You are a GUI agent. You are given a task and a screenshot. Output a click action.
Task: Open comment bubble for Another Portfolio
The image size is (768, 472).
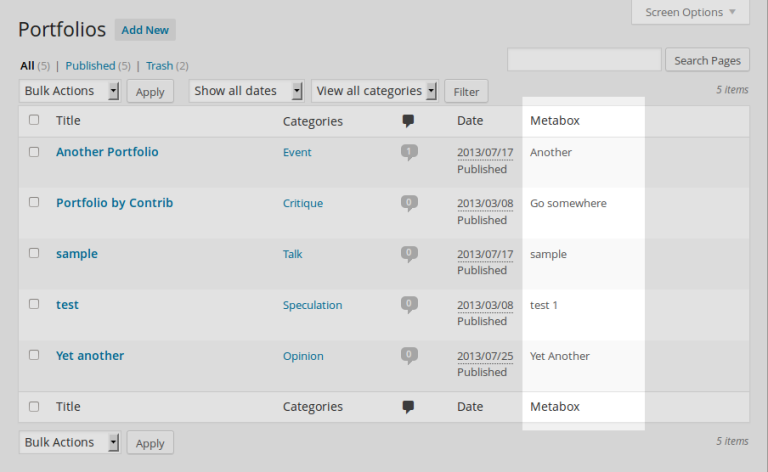pyautogui.click(x=409, y=152)
